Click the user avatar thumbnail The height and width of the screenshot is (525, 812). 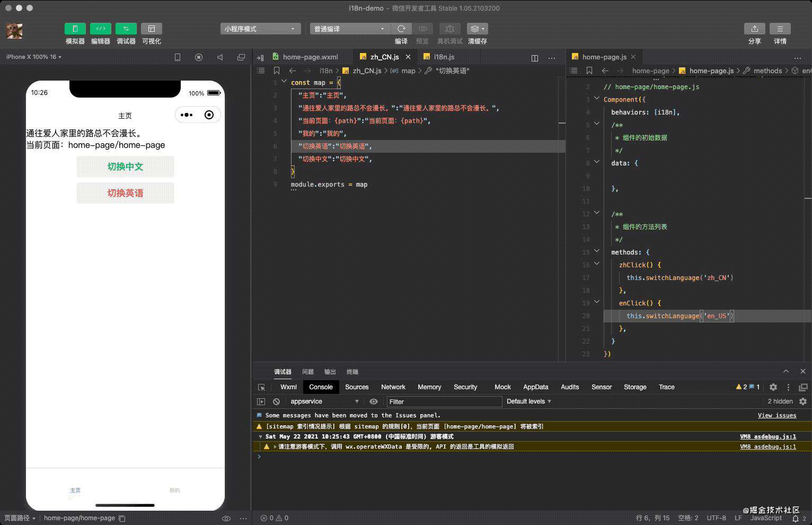tap(14, 31)
